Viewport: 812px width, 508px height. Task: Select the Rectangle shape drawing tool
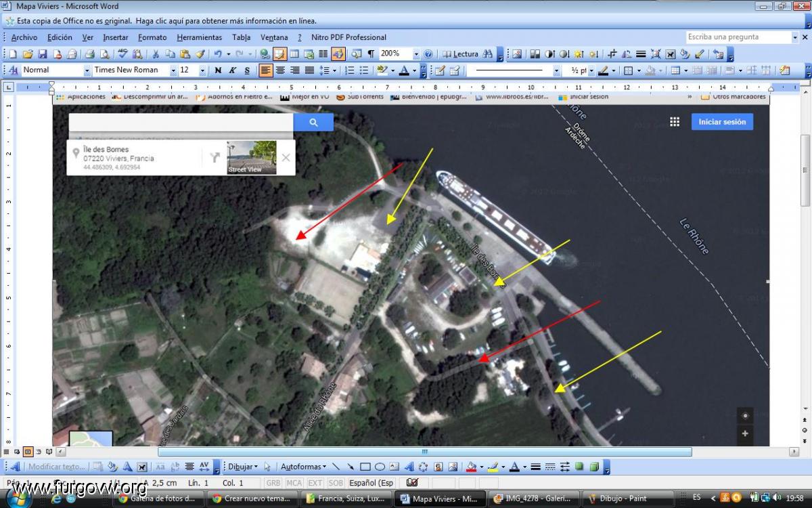coord(365,467)
